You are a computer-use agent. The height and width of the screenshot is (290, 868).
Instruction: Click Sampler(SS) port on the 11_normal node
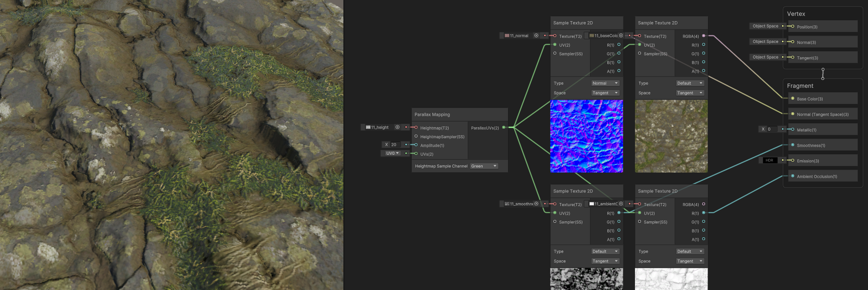click(555, 53)
